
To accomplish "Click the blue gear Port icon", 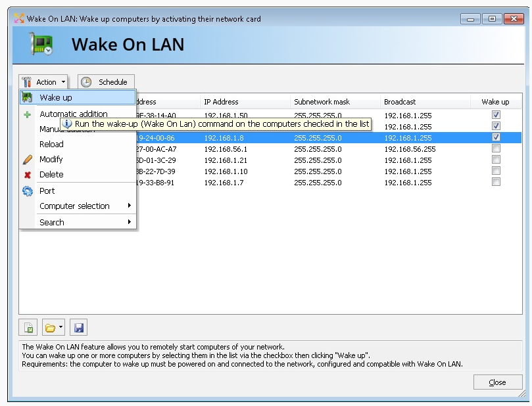I will tap(28, 191).
